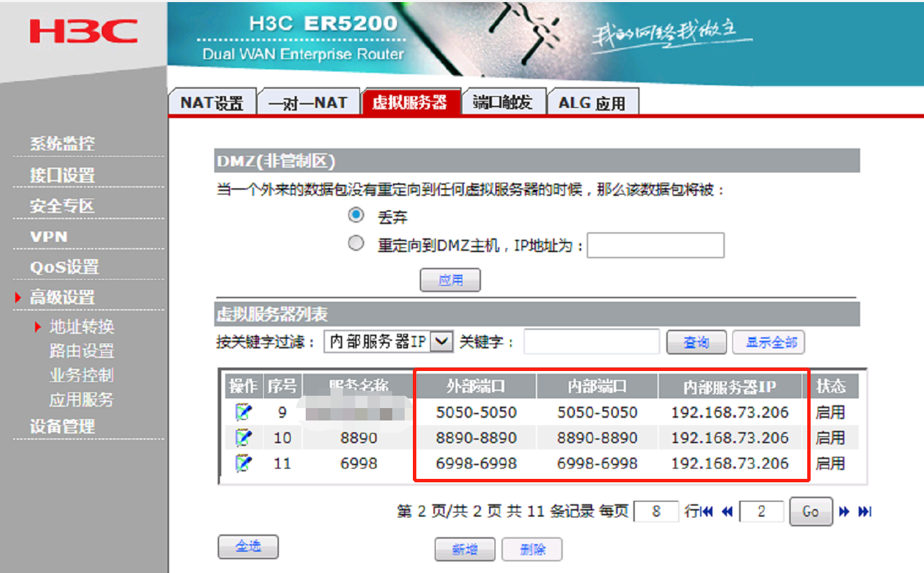Open 业务控制 submenu item
The width and height of the screenshot is (924, 573).
(81, 375)
